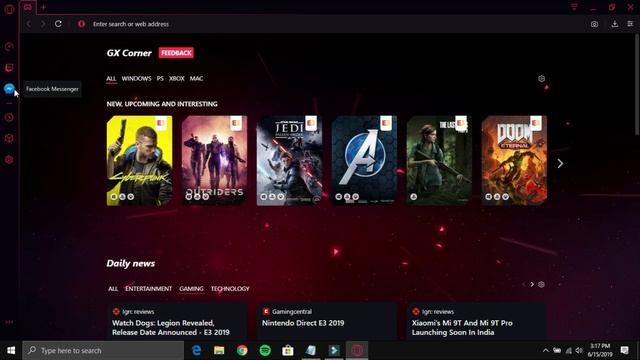Open the Opera GX taskbar icon
The height and width of the screenshot is (360, 640).
point(357,350)
